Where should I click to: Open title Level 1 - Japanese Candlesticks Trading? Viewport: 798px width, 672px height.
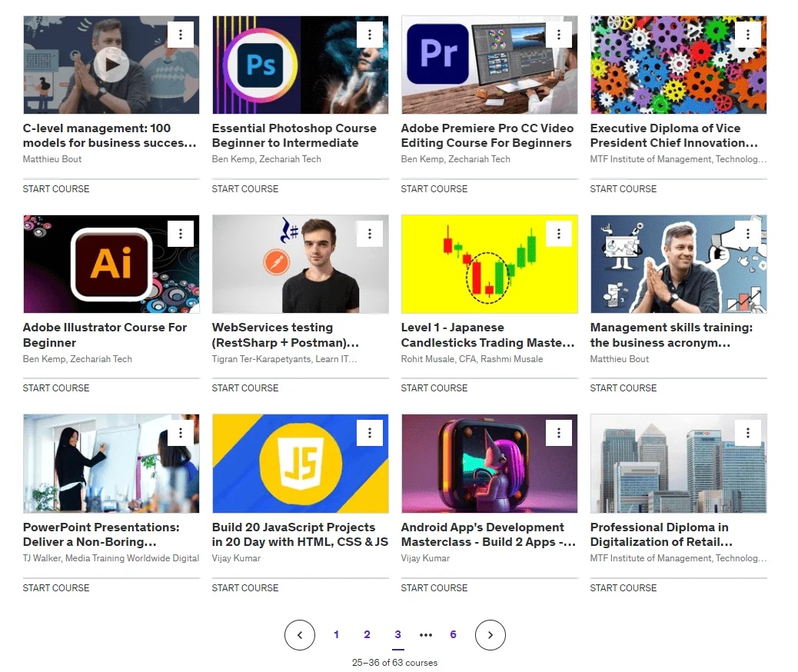[487, 335]
